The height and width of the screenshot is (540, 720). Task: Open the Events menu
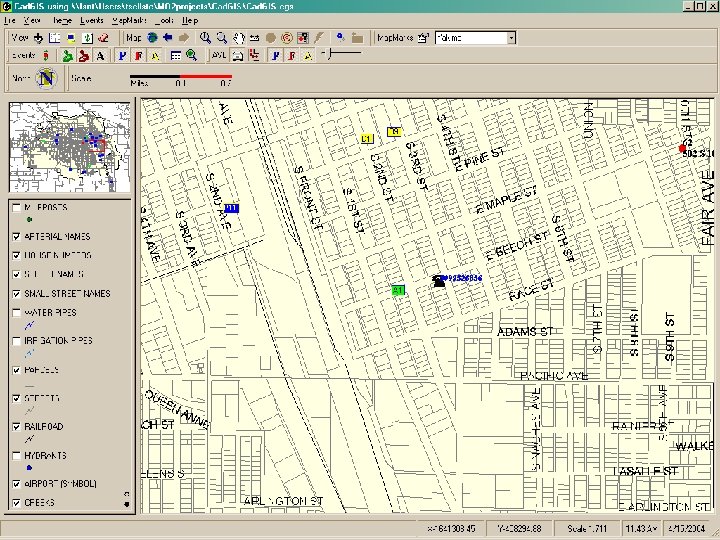pos(91,20)
